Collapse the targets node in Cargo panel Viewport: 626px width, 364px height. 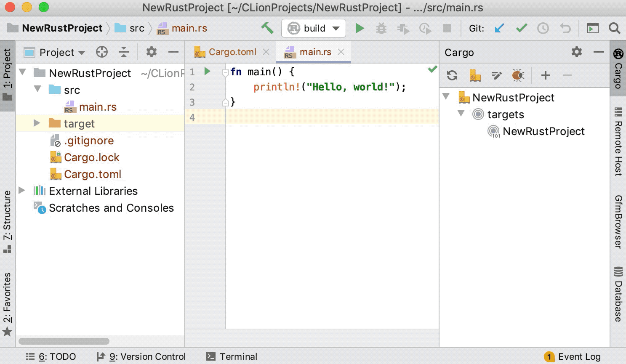point(461,114)
